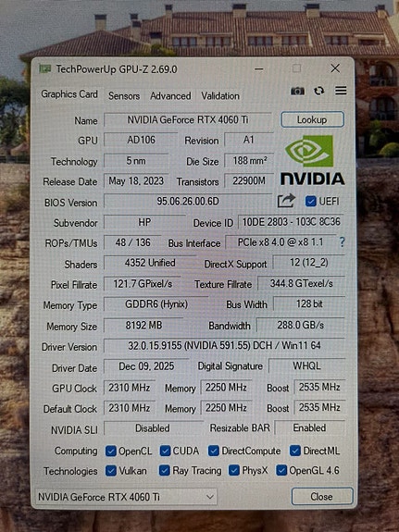This screenshot has height=532, width=399.
Task: Click the Default Clock row Memory 2250 MHz field
Action: [x=226, y=407]
